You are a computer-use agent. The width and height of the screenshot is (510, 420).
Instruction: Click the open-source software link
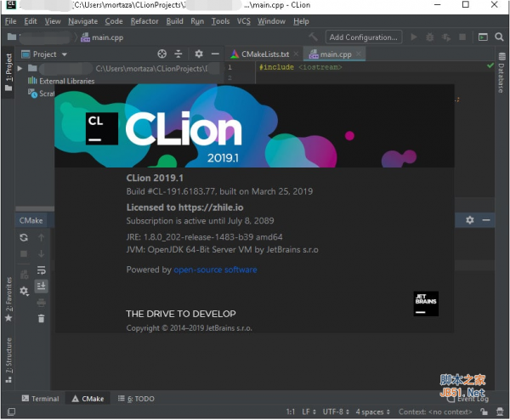[x=215, y=270]
